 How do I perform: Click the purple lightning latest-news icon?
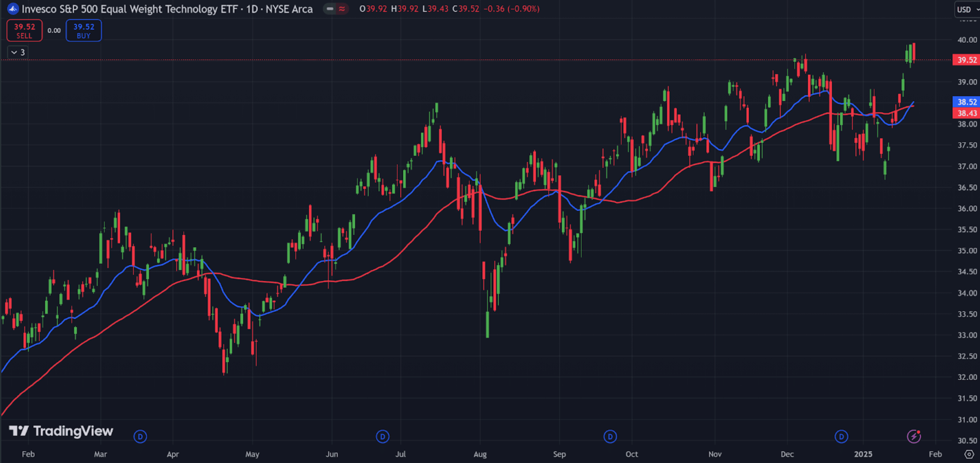coord(914,436)
